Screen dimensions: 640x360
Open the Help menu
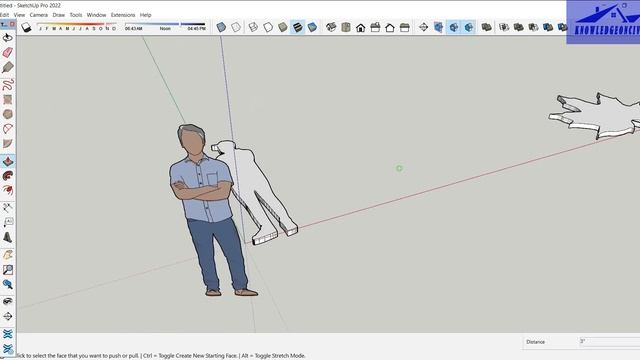[146, 15]
